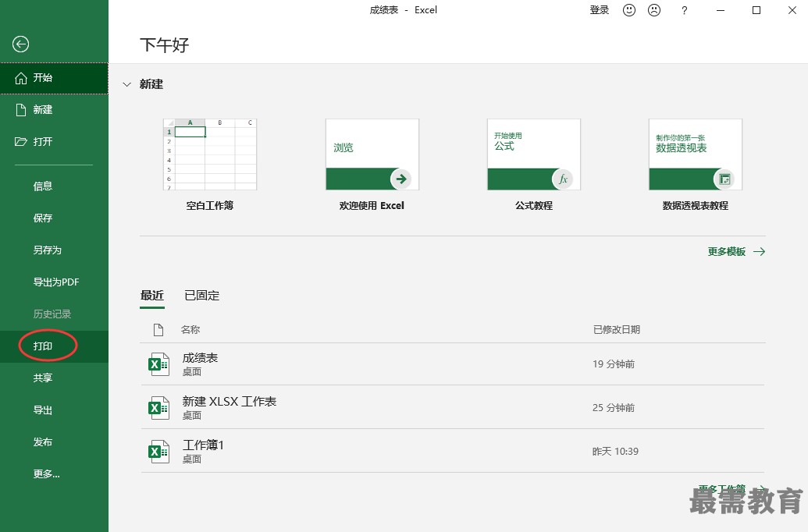Click the Excel file icon beside 成绩表
This screenshot has height=532, width=808.
pos(158,364)
